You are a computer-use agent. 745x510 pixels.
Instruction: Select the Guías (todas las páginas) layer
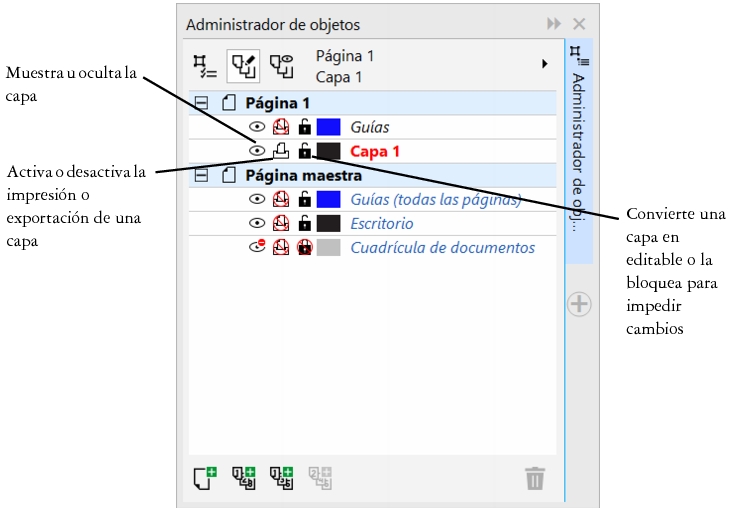[x=435, y=199]
